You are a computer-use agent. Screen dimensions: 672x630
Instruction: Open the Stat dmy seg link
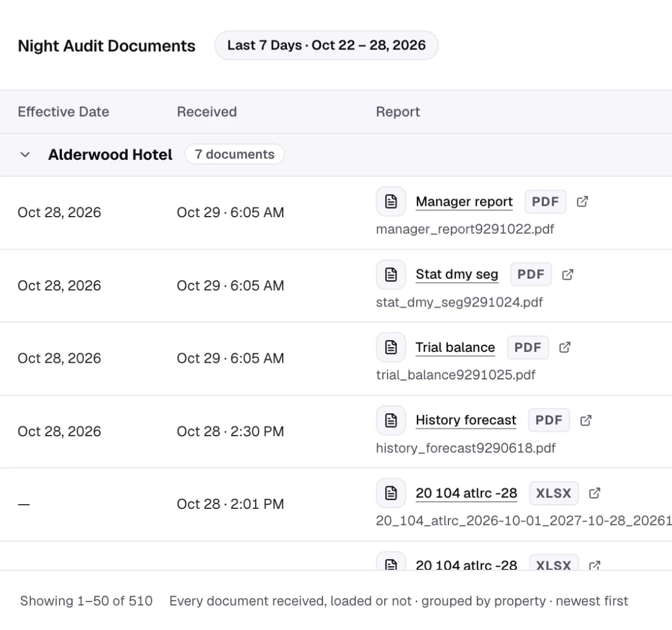(457, 274)
